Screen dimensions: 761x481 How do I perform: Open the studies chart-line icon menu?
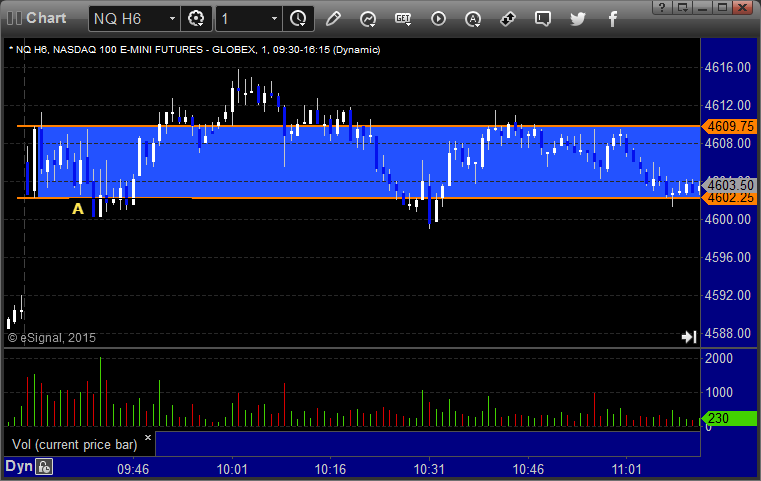pos(368,19)
